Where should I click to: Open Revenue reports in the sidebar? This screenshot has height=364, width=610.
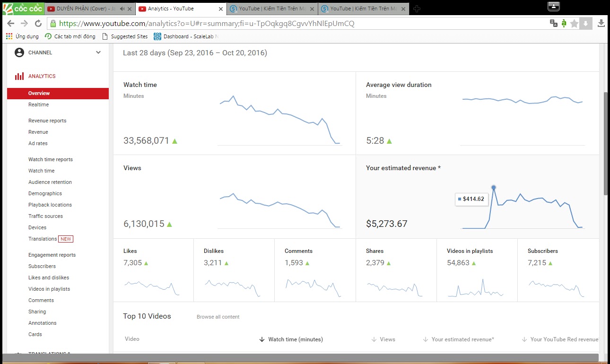pyautogui.click(x=47, y=121)
